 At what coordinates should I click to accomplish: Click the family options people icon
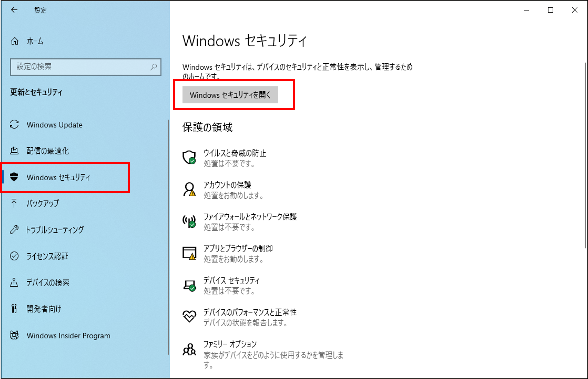click(x=189, y=349)
